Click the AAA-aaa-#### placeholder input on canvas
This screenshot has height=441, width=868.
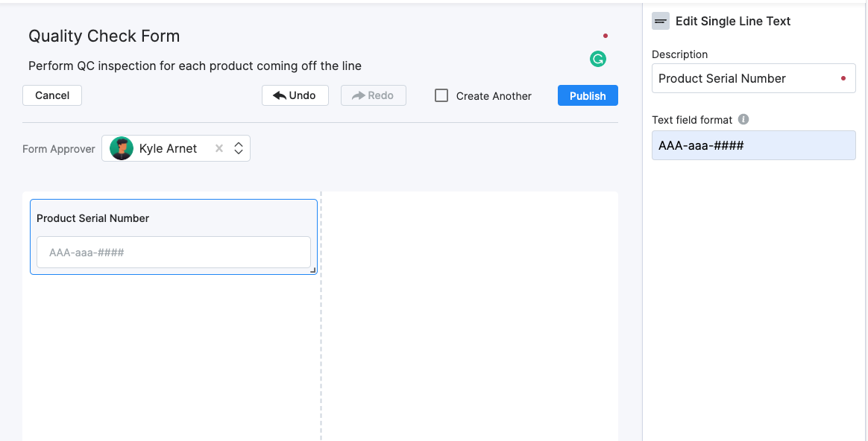173,253
